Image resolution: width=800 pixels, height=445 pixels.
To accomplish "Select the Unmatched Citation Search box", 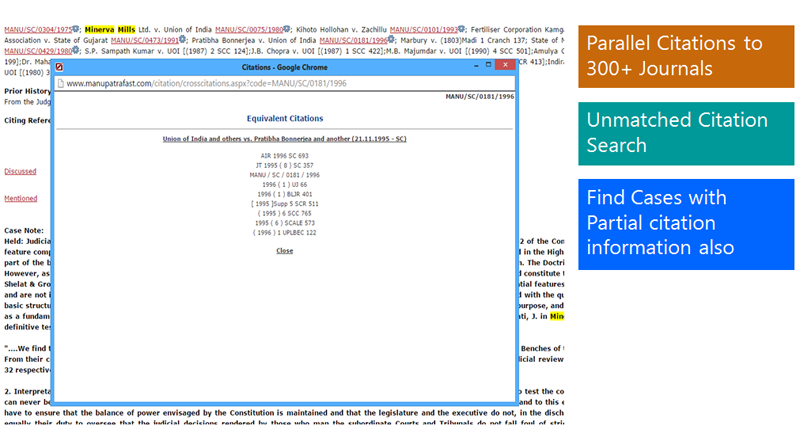I will tap(685, 133).
